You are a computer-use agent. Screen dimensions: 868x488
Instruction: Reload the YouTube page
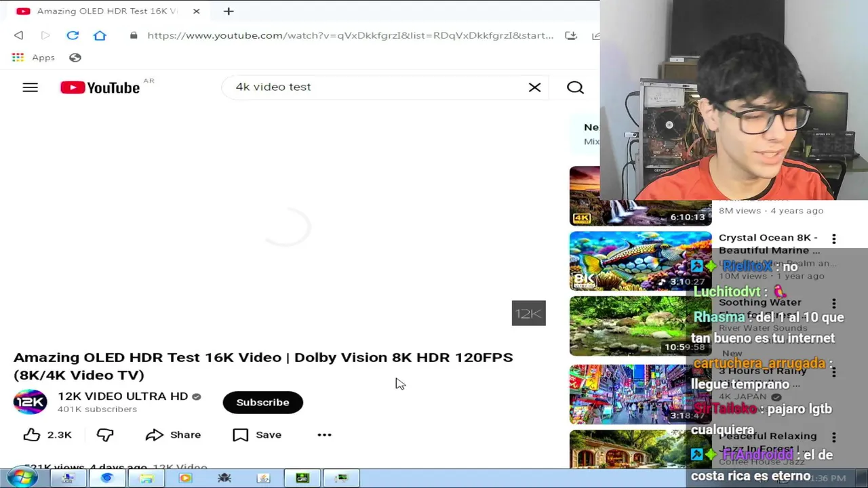[x=73, y=35]
